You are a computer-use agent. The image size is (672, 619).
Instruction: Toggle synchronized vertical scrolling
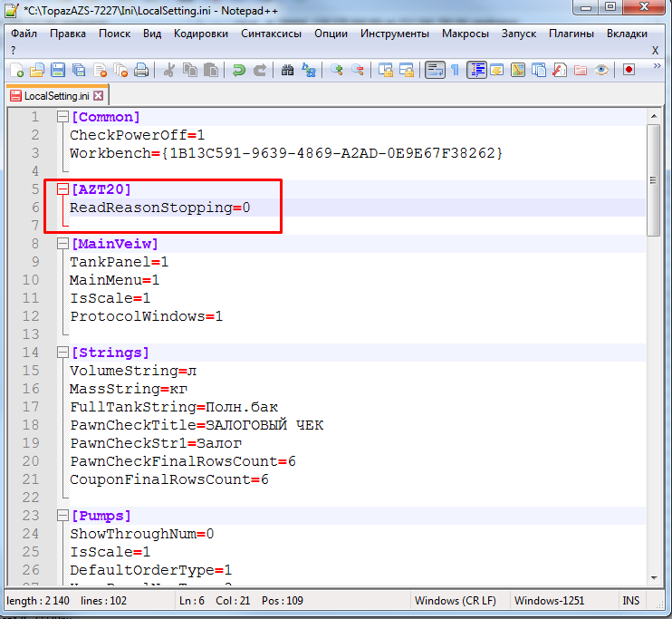tap(386, 70)
